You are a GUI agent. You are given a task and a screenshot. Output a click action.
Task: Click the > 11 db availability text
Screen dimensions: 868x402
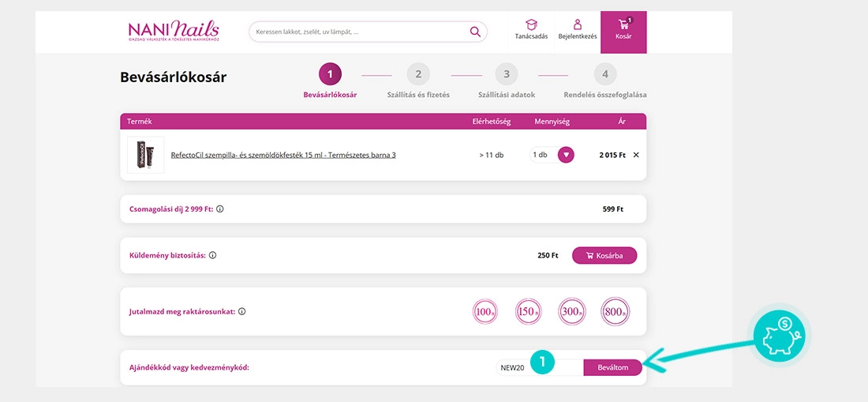(x=491, y=155)
